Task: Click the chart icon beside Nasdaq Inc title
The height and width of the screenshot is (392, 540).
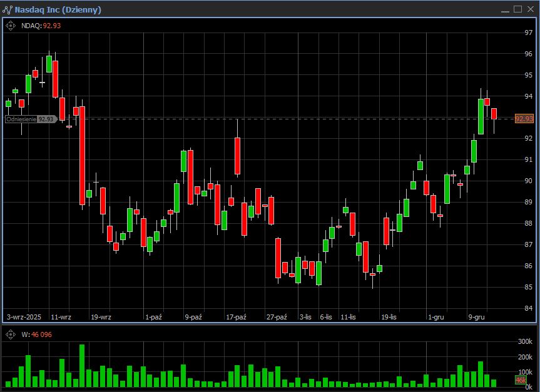Action: 8,9
